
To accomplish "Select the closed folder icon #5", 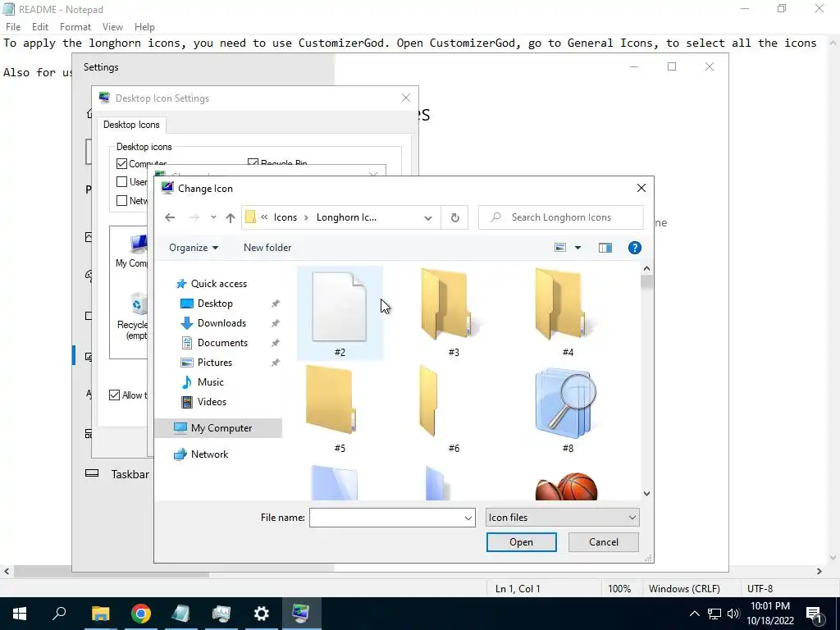I will (340, 409).
